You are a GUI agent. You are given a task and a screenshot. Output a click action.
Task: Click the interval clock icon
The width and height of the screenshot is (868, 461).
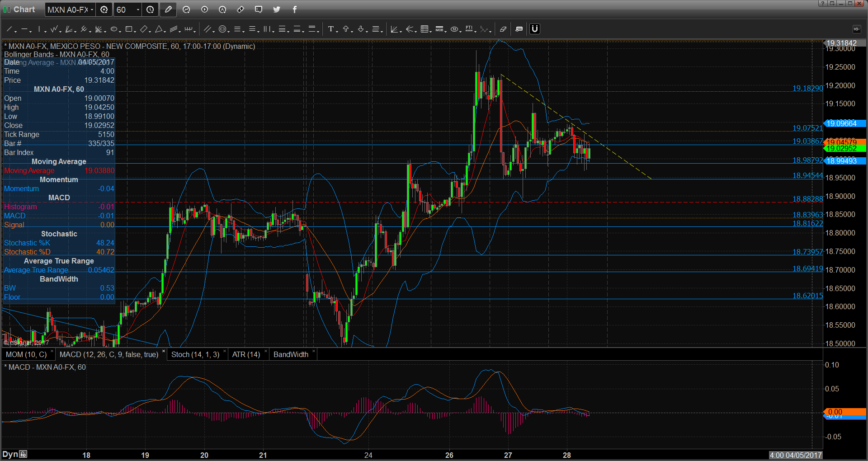[150, 9]
